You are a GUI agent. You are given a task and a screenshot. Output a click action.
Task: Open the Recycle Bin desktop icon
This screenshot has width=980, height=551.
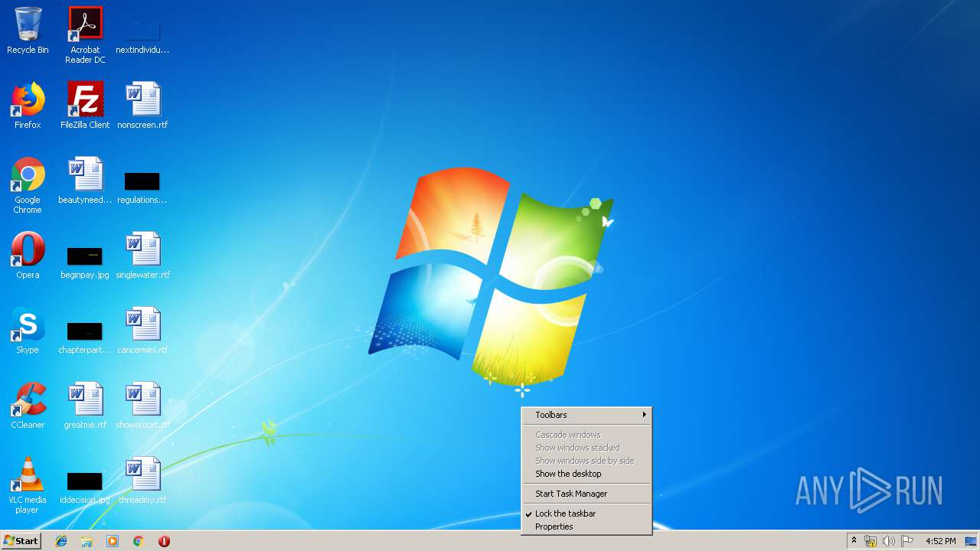(x=28, y=31)
